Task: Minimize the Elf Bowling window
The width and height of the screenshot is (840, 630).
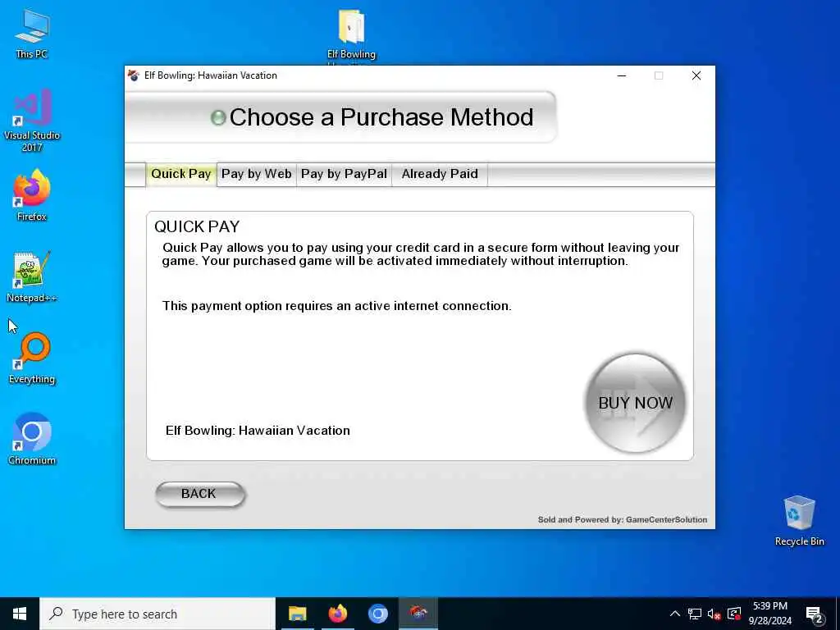Action: coord(622,75)
